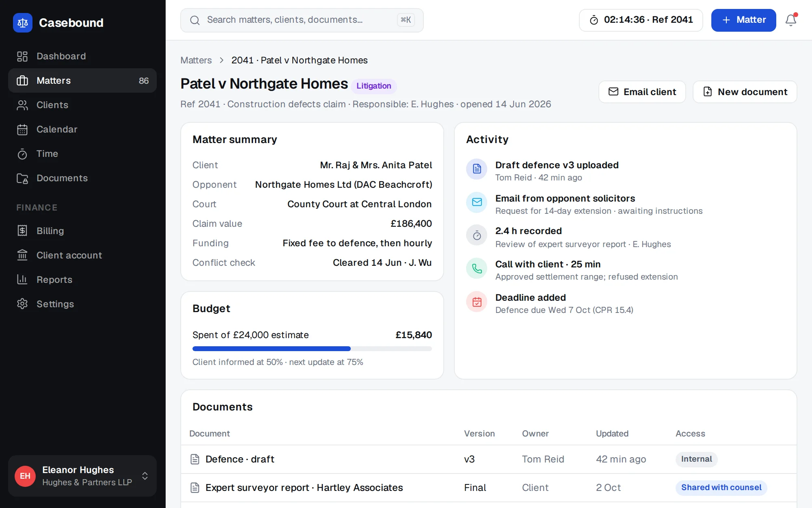812x508 pixels.
Task: Click New document button
Action: (x=745, y=92)
